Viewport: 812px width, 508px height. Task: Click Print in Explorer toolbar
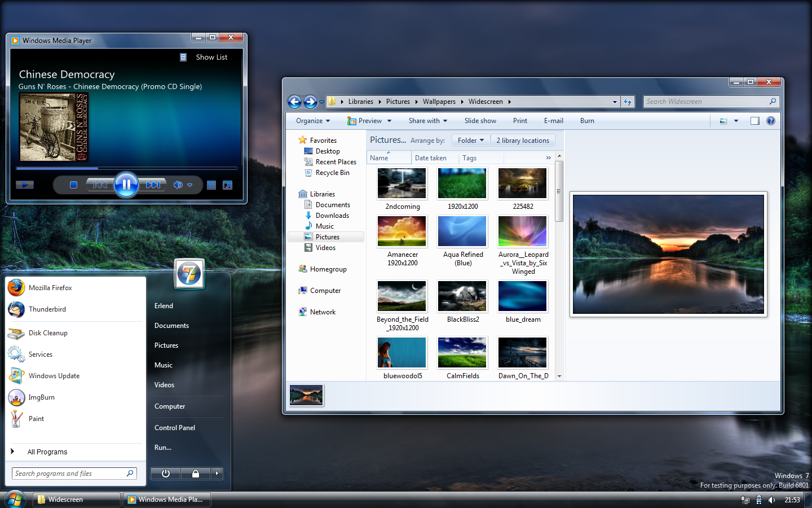pyautogui.click(x=520, y=121)
